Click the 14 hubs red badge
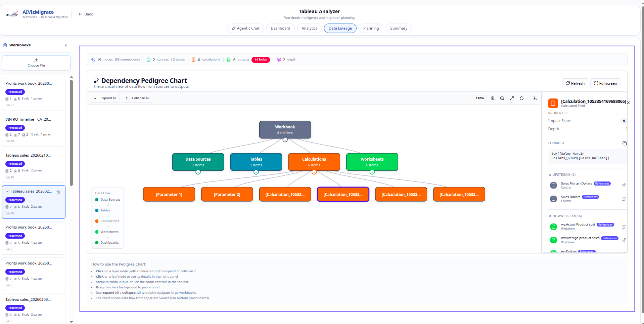Image resolution: width=644 pixels, height=324 pixels. click(261, 59)
